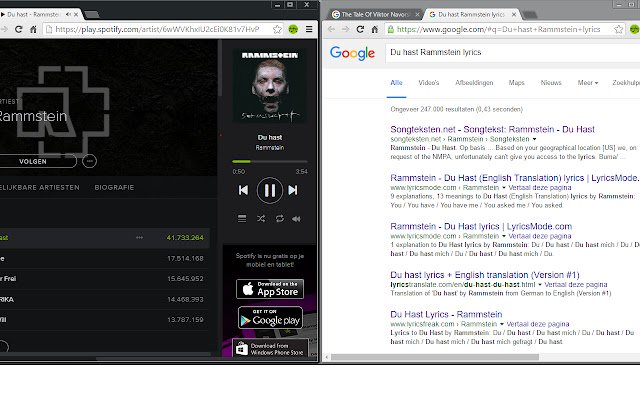
Task: Open new tab in Spotify browser window
Action: pos(92,15)
